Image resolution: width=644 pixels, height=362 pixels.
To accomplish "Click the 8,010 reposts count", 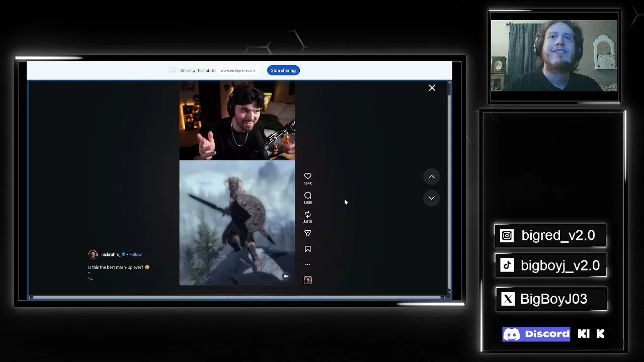I will pos(307,222).
